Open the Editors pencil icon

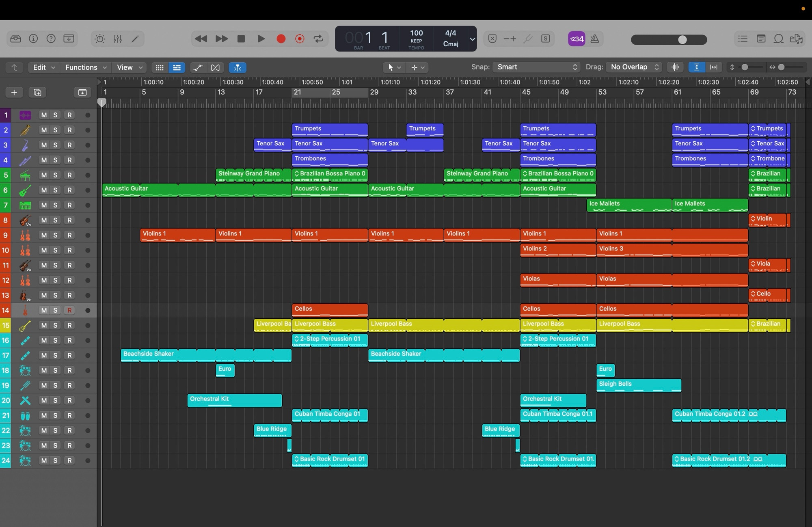(x=135, y=39)
